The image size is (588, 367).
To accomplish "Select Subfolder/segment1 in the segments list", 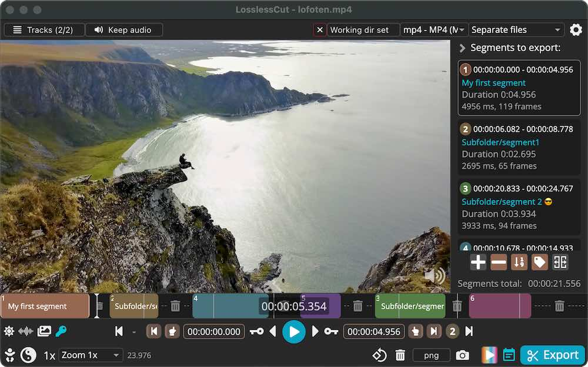I will point(519,147).
